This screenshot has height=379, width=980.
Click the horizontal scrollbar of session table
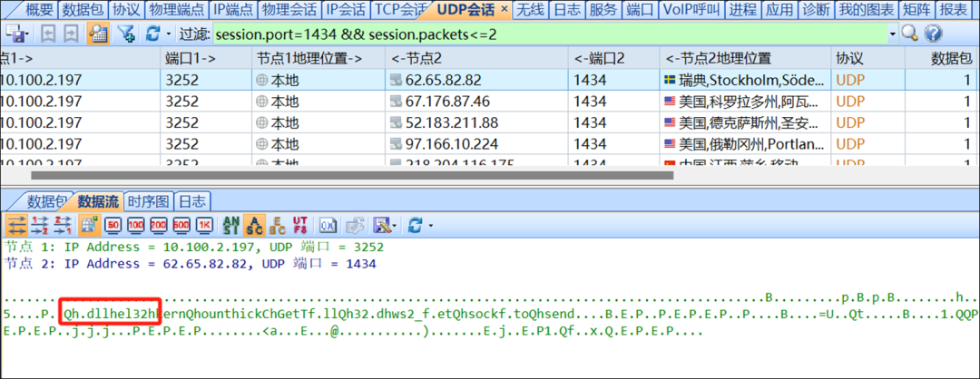(x=352, y=176)
